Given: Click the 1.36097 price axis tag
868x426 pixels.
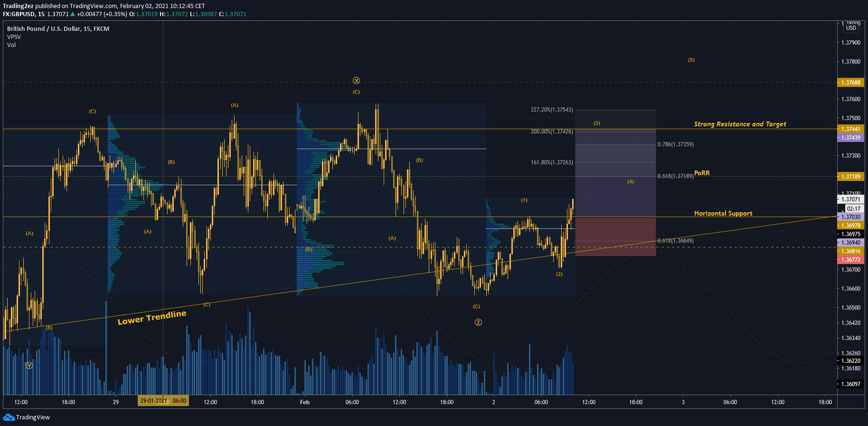Looking at the screenshot, I should pyautogui.click(x=850, y=384).
